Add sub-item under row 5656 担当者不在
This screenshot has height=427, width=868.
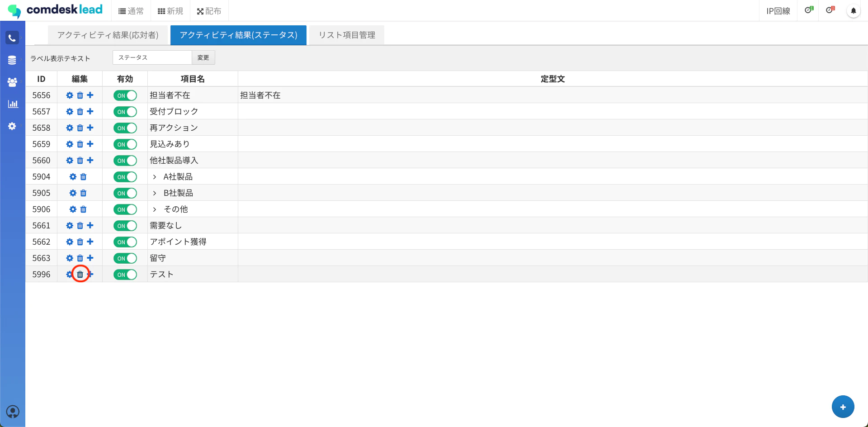[x=90, y=95]
